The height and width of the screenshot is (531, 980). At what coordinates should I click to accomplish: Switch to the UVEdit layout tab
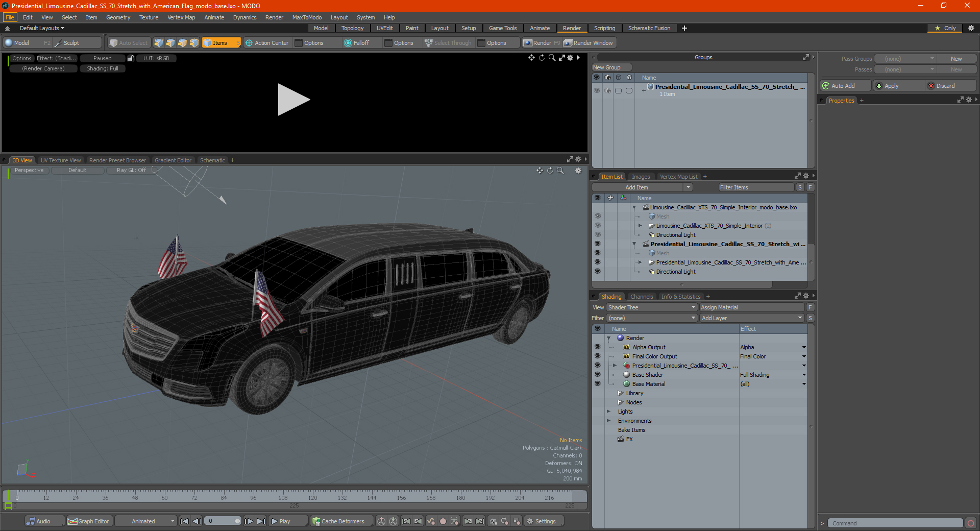tap(384, 28)
